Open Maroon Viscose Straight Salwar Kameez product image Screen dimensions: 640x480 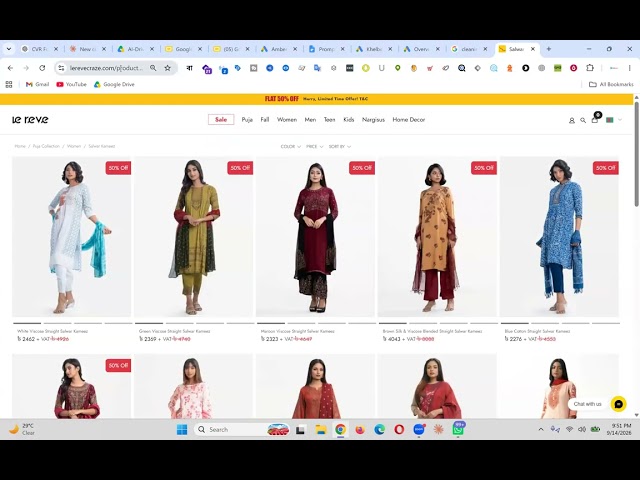click(315, 237)
